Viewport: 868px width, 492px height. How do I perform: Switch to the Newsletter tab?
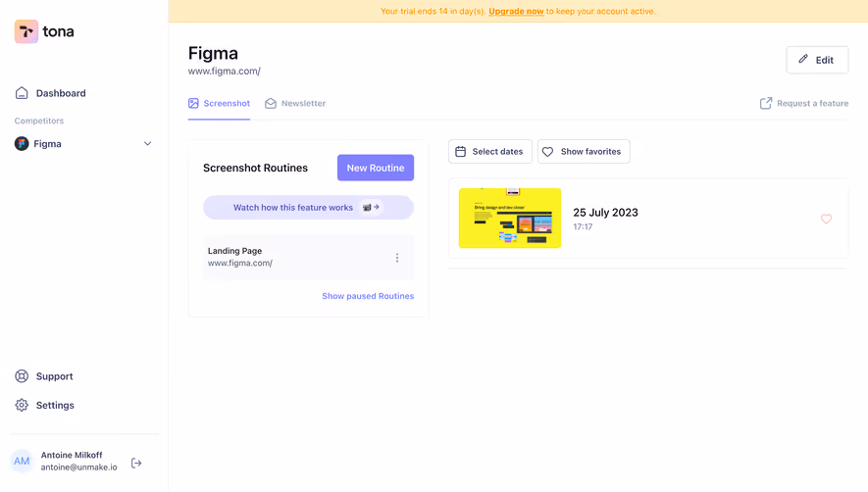point(295,104)
